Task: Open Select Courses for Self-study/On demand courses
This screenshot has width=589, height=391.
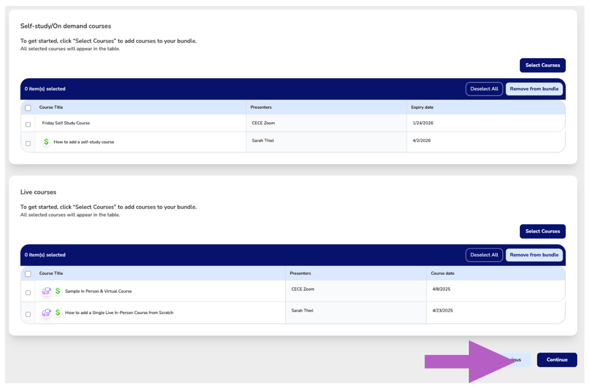Action: (542, 65)
